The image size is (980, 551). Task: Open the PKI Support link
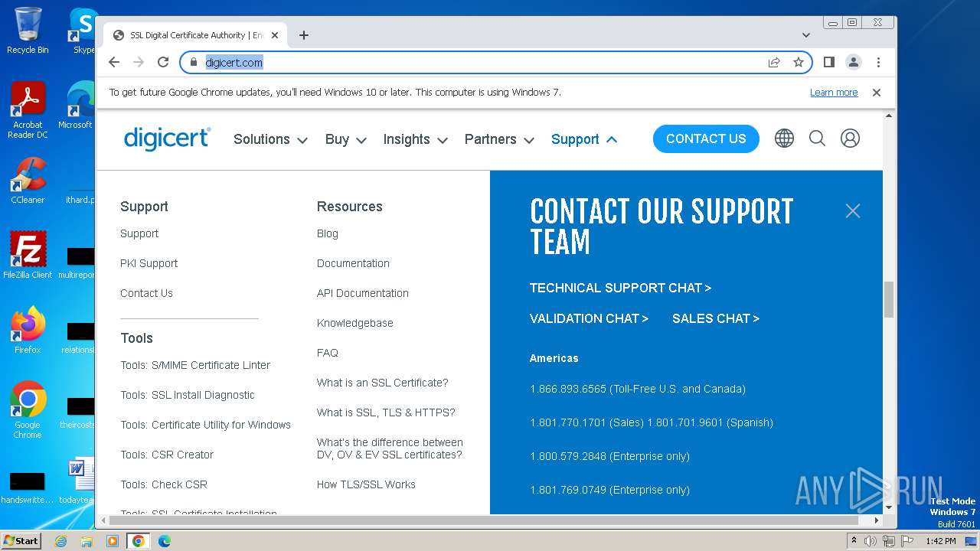(149, 263)
